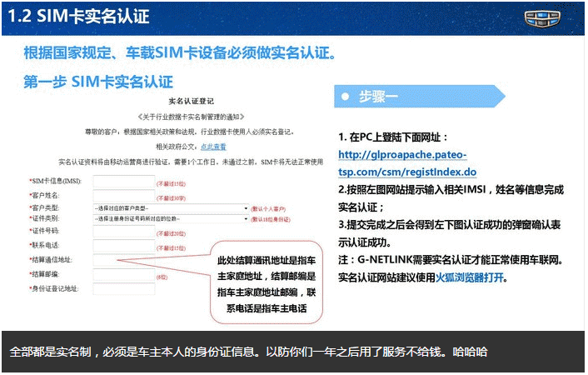Click the 联系电话 input box
Screen dimensions: 588x375
(x=123, y=247)
